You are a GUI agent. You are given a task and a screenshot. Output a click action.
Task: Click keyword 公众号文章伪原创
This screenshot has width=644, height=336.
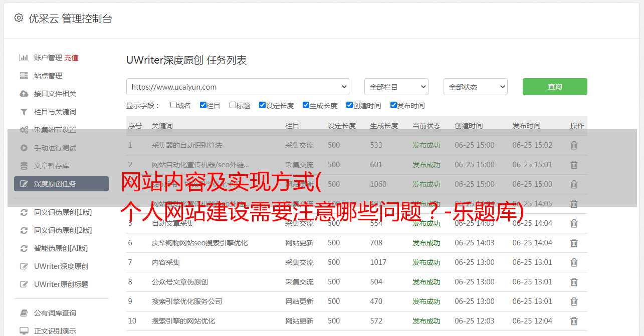tap(180, 282)
